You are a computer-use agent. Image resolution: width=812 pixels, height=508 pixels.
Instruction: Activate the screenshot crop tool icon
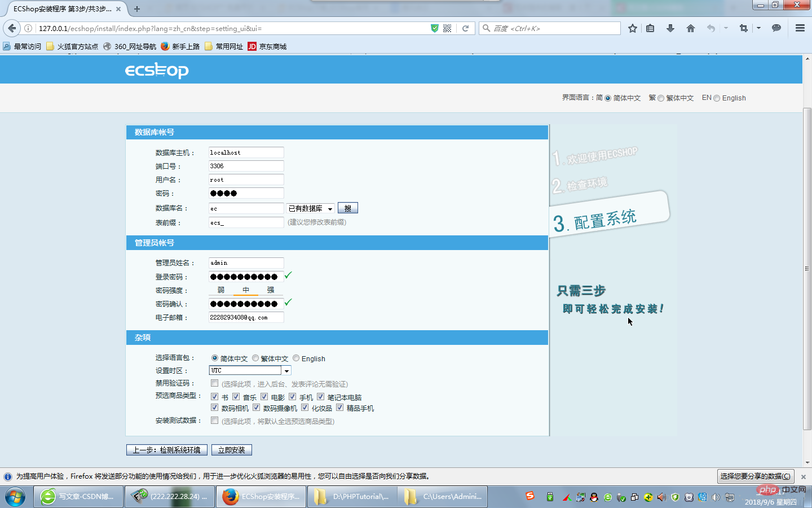tap(744, 28)
